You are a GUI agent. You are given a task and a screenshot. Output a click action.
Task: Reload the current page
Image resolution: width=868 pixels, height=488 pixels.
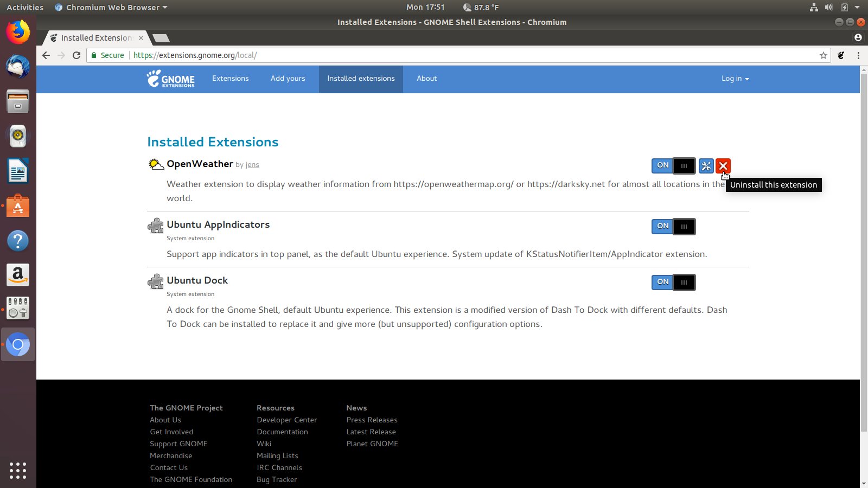pyautogui.click(x=76, y=55)
